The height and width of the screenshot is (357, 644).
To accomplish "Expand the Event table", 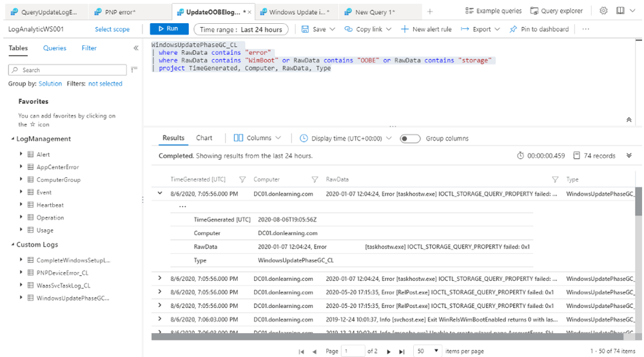I will 21,191.
